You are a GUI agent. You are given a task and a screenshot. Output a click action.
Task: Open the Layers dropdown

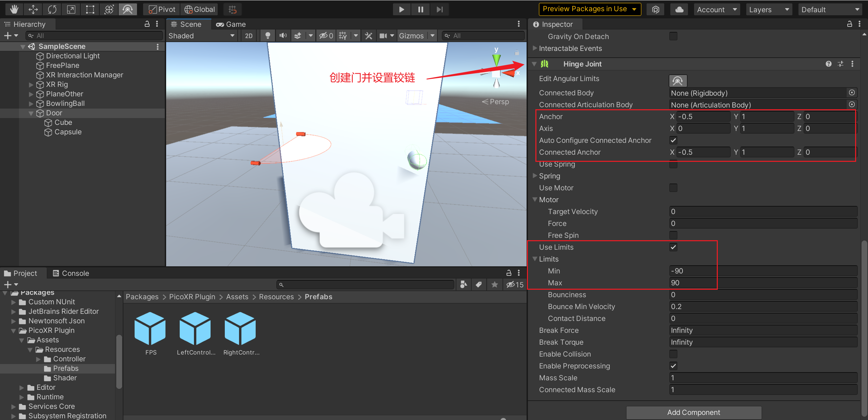[x=769, y=9]
